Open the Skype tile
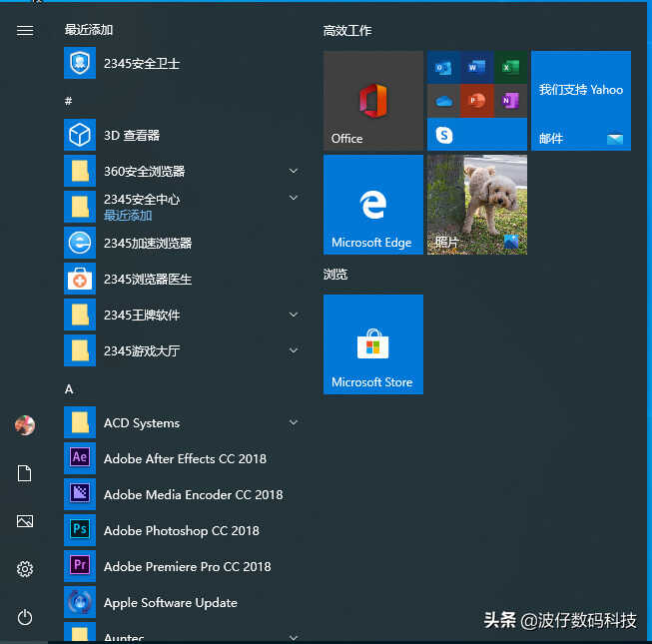This screenshot has width=652, height=644. (477, 134)
